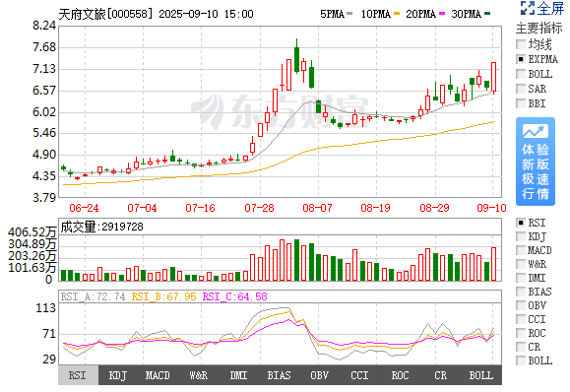Click the 5PMA gray legend swatch
The height and width of the screenshot is (392, 570).
pyautogui.click(x=349, y=14)
